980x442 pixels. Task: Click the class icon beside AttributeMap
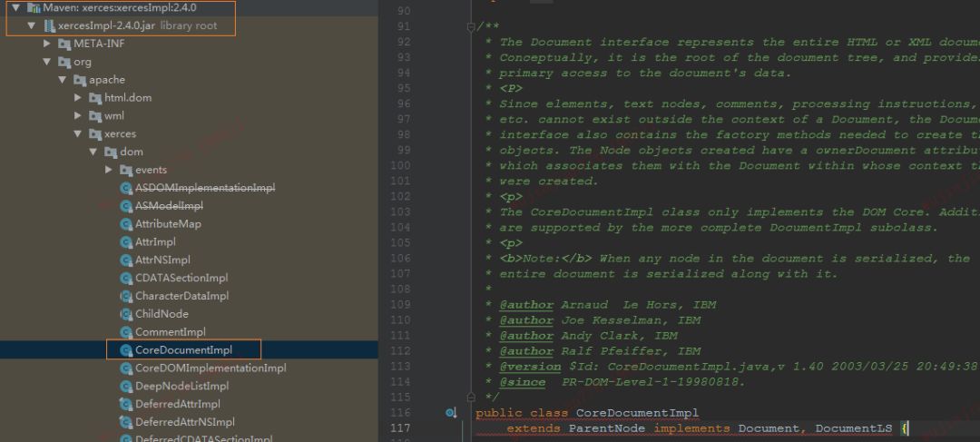(x=126, y=224)
